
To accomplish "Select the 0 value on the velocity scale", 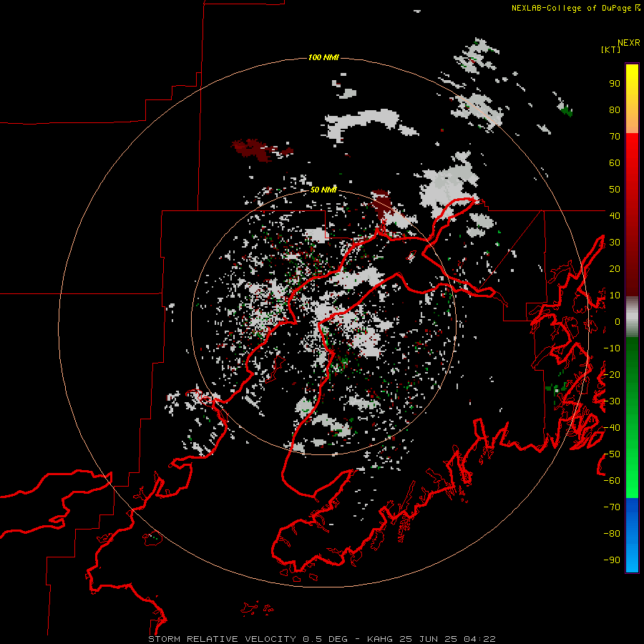I will pyautogui.click(x=618, y=321).
